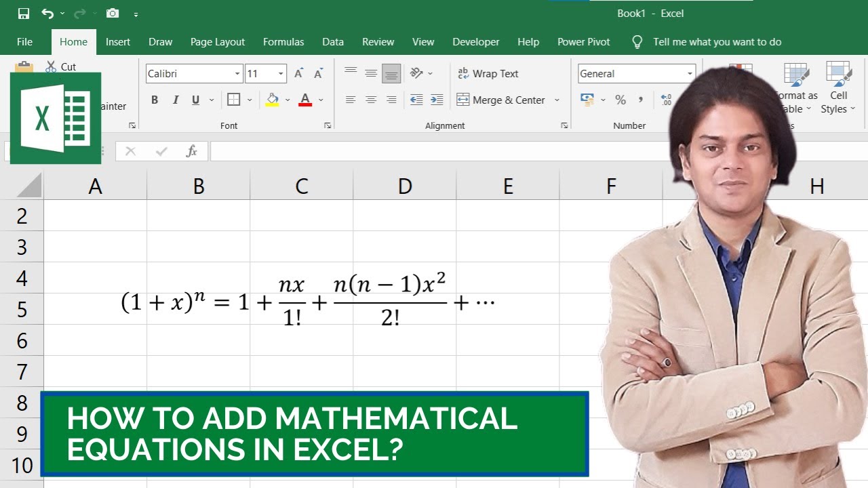Click the Save icon in Quick Access toolbar
The height and width of the screenshot is (488, 868).
24,14
